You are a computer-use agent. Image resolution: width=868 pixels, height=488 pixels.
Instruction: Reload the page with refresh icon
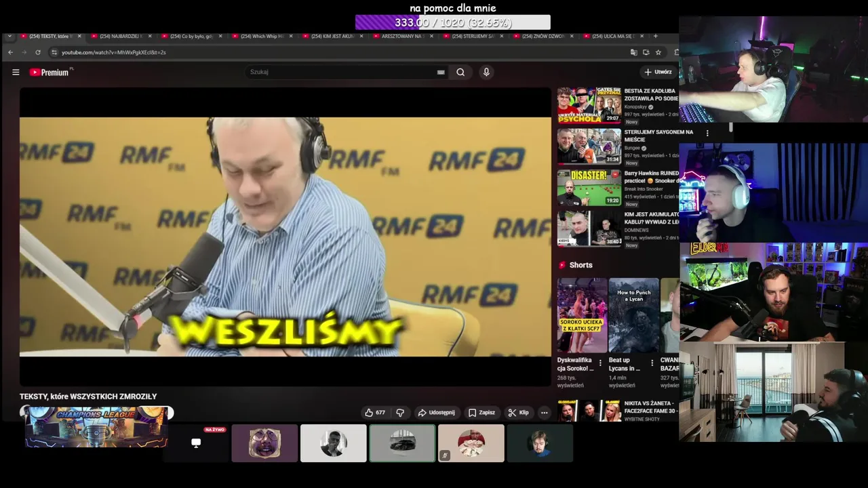pos(37,52)
